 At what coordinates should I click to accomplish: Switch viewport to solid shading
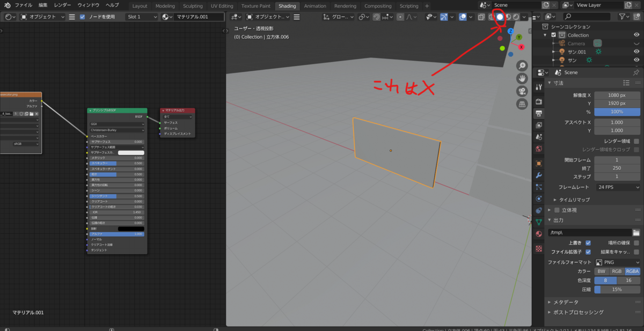coord(500,17)
